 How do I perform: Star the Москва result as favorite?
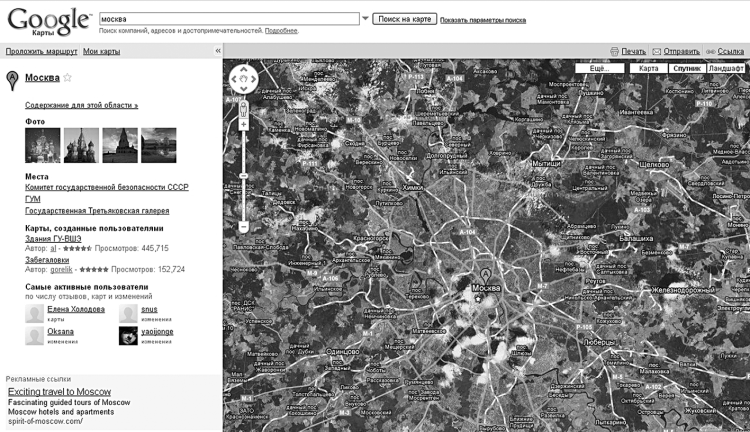[67, 77]
